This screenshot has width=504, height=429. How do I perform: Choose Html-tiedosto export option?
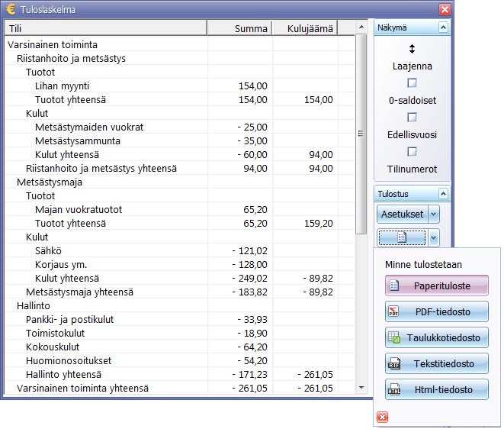click(437, 389)
